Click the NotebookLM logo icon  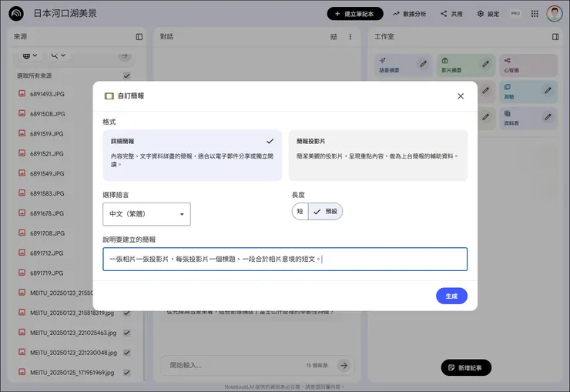pos(16,13)
